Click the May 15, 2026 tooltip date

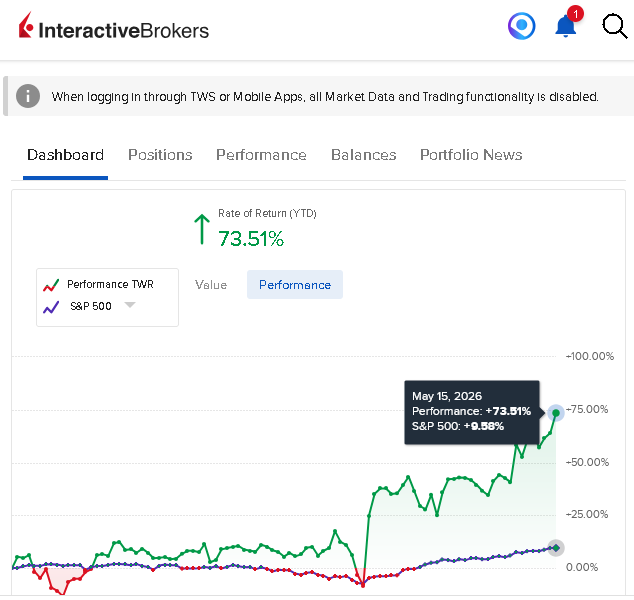(447, 396)
